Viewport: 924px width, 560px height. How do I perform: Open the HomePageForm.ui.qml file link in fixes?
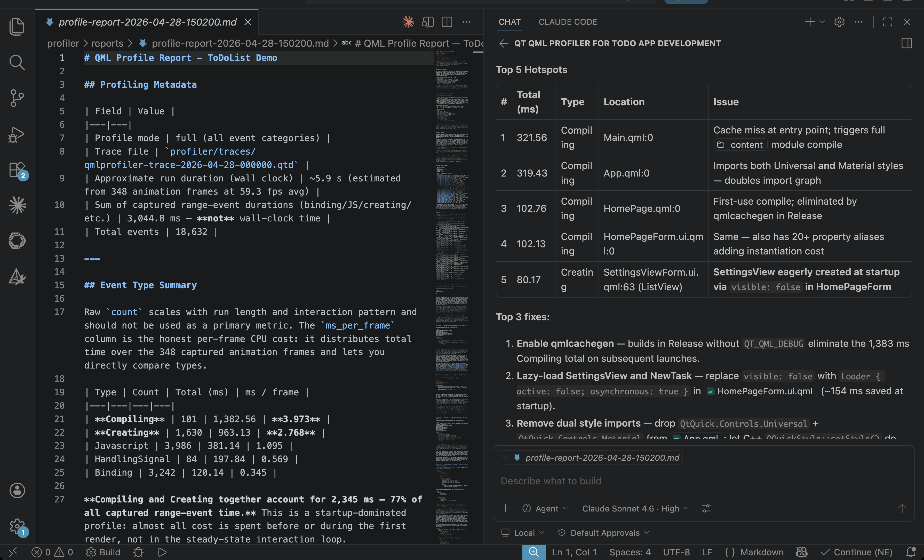(760, 391)
